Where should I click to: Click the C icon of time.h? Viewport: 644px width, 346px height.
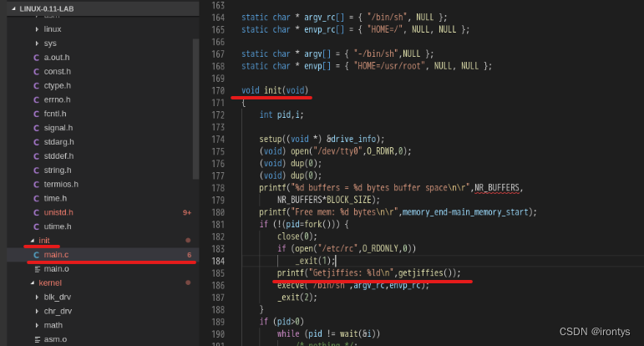[x=37, y=198]
